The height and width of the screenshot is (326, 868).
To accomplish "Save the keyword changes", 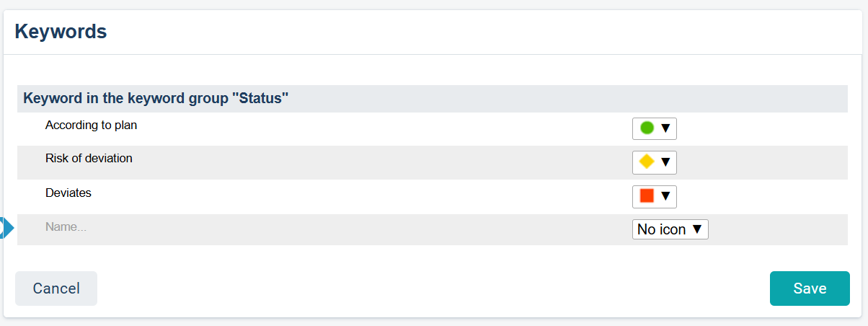I will click(x=810, y=288).
